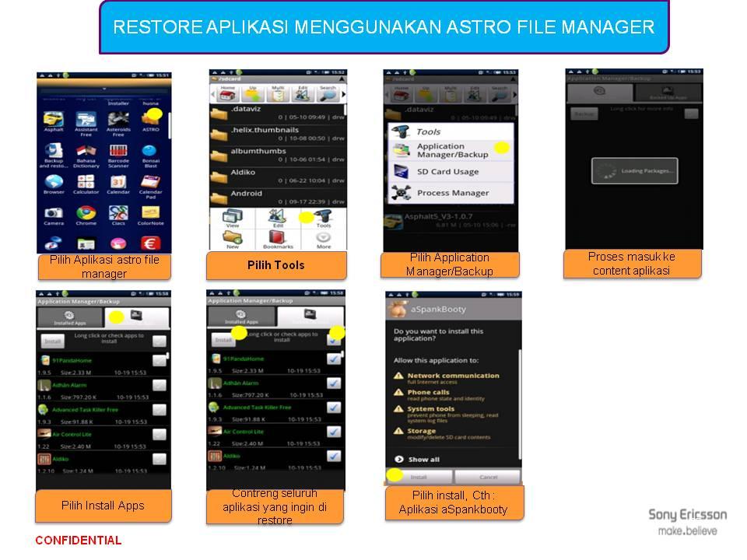The height and width of the screenshot is (560, 747).
Task: Tap Cancel button in aSpankBooty dialog
Action: 488,477
